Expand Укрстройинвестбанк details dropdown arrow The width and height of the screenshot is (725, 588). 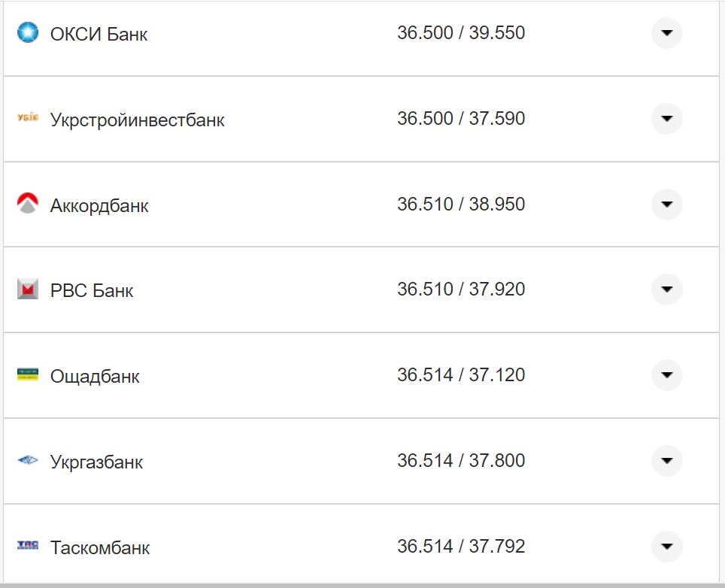(x=666, y=119)
